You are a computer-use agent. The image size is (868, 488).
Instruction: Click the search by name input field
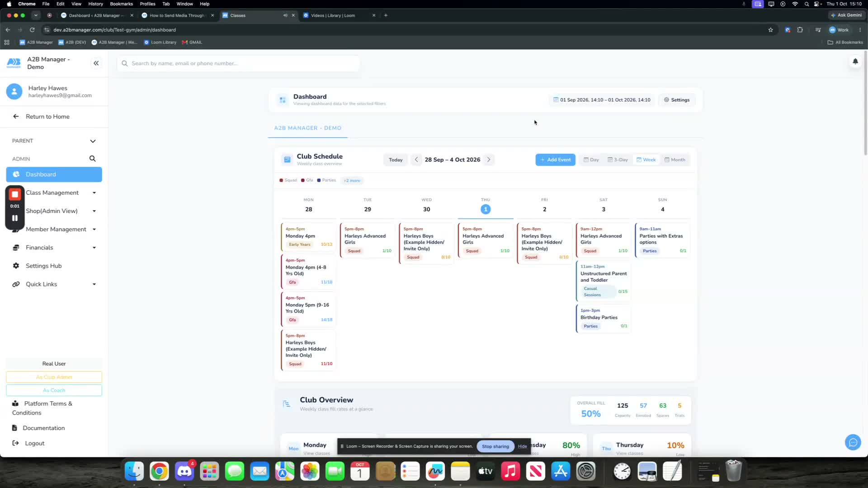coord(239,63)
